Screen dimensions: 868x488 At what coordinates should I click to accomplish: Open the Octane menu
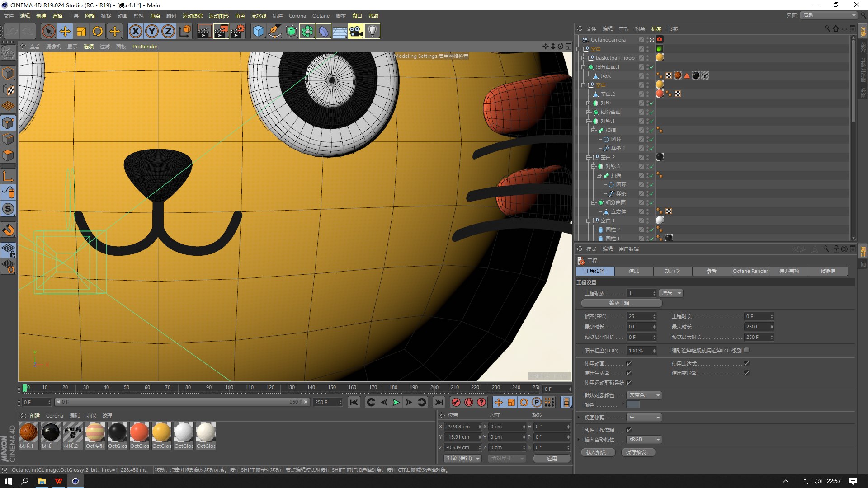321,16
